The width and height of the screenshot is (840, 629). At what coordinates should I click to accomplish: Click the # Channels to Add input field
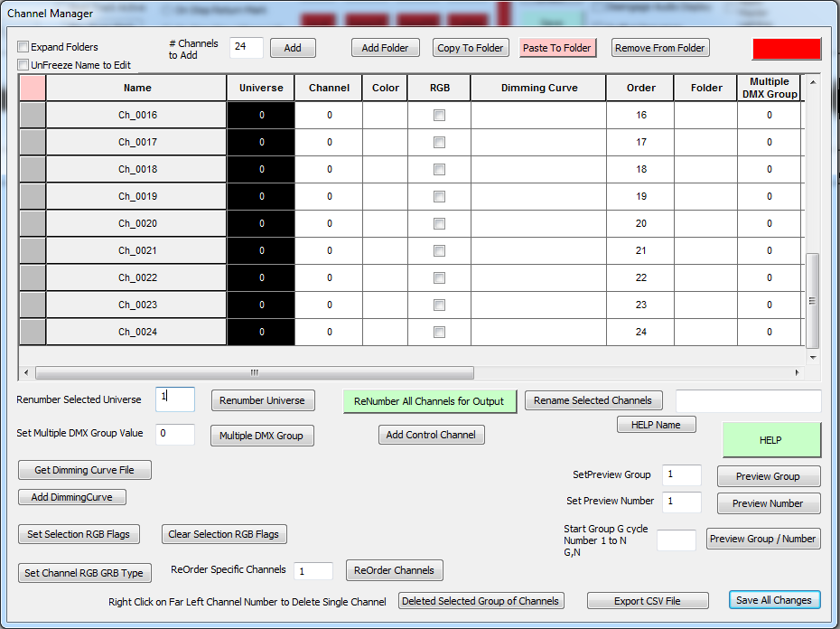246,48
